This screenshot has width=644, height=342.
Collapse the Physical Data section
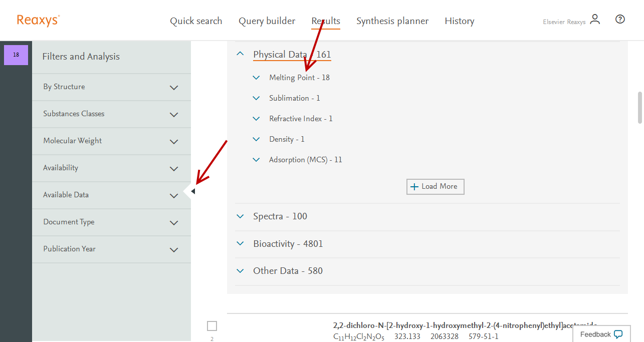(241, 54)
